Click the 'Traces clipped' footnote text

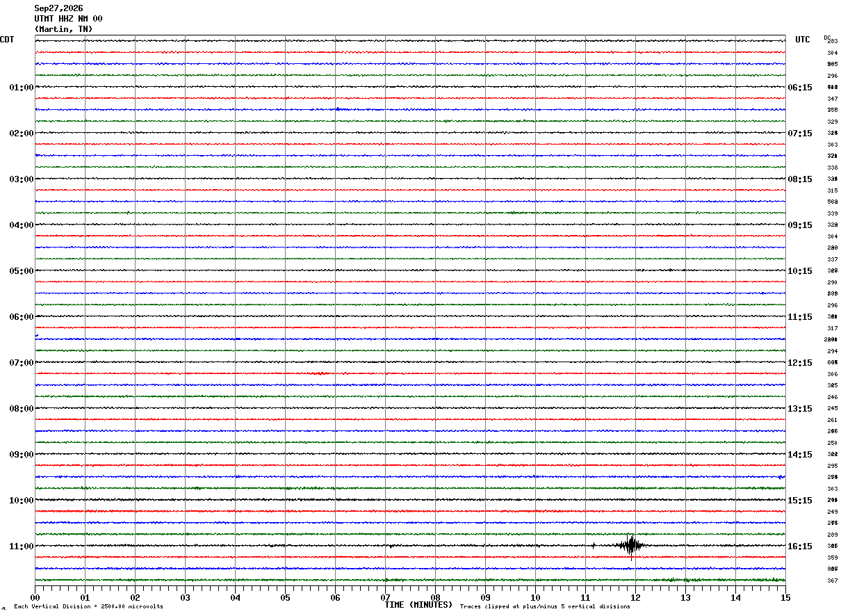click(545, 606)
